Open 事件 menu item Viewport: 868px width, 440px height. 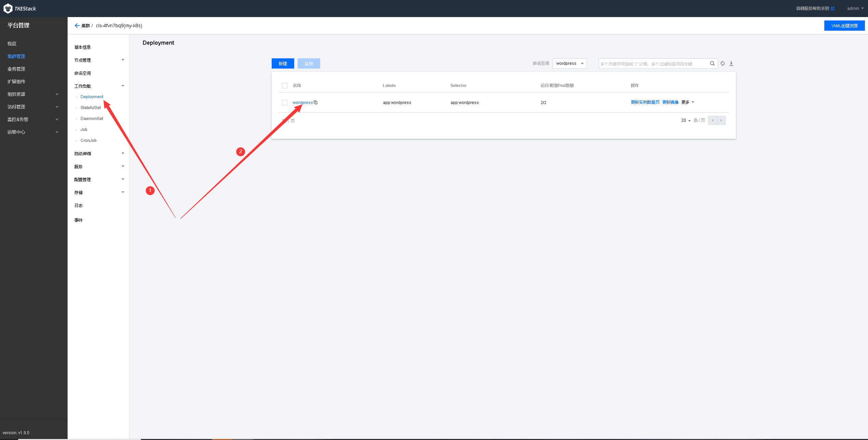point(79,220)
